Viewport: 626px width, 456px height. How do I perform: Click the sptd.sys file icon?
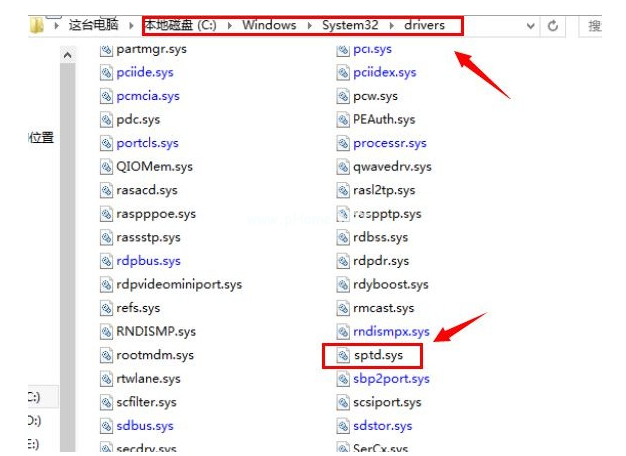[343, 355]
